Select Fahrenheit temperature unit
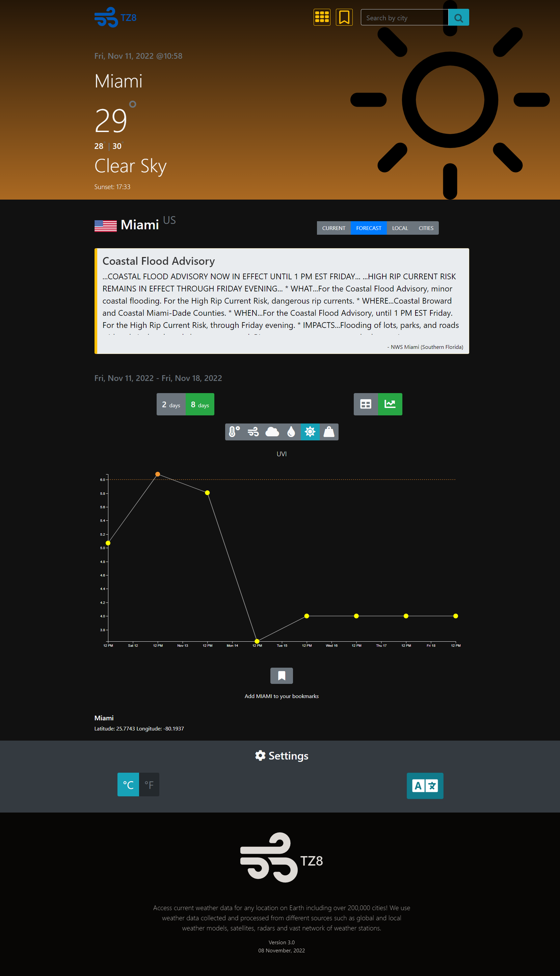 click(149, 785)
